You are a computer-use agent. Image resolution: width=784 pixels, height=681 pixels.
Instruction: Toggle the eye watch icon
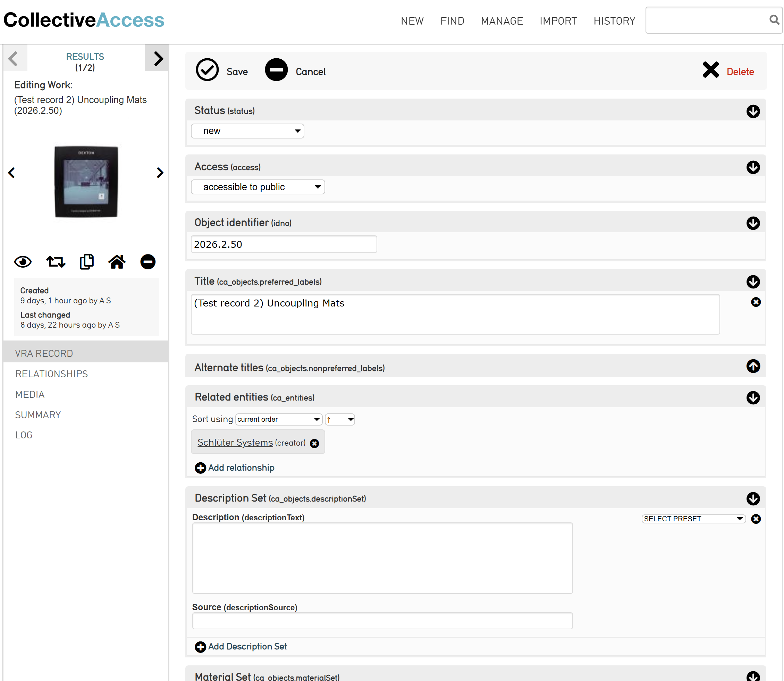[23, 262]
